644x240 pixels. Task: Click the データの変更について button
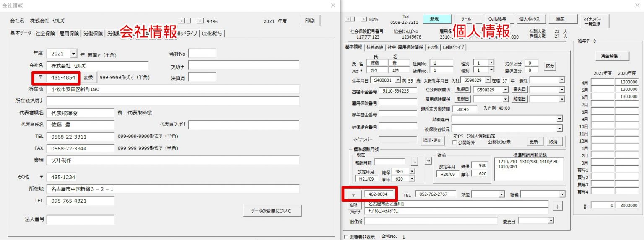click(x=272, y=211)
